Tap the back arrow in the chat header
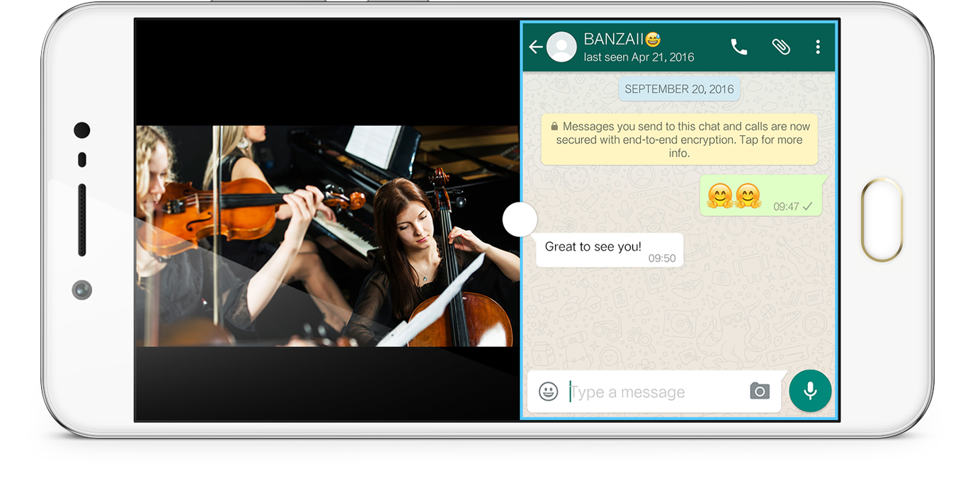The image size is (980, 490). tap(535, 47)
